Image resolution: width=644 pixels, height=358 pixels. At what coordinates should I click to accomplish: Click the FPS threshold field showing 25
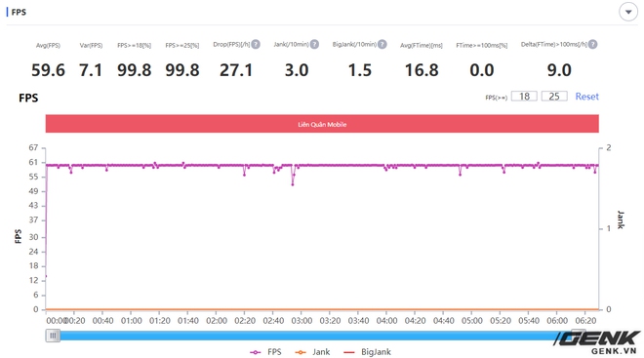coord(554,96)
